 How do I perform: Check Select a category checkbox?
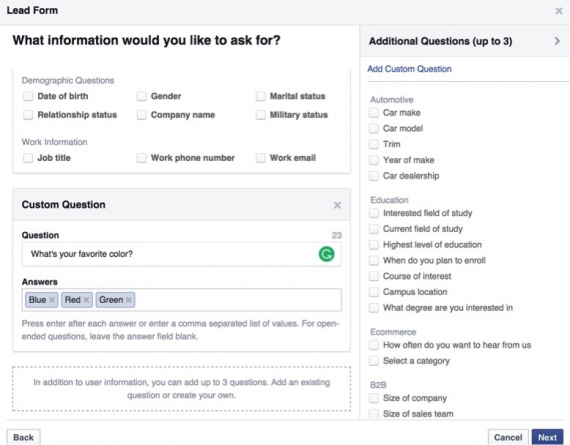coord(374,361)
